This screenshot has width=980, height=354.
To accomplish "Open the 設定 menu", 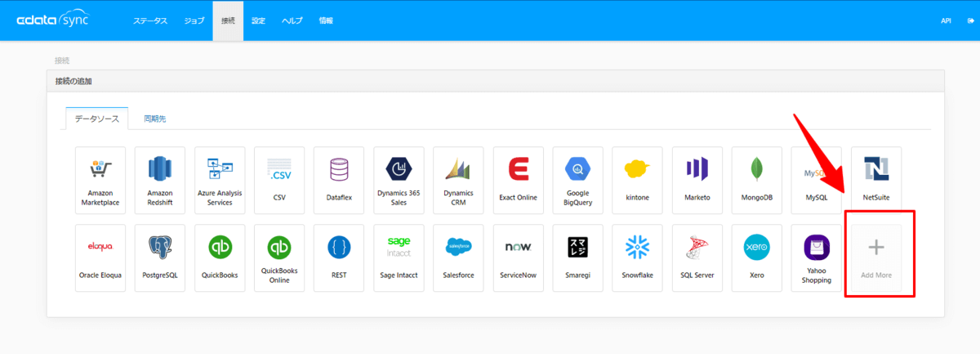I will (x=258, y=20).
